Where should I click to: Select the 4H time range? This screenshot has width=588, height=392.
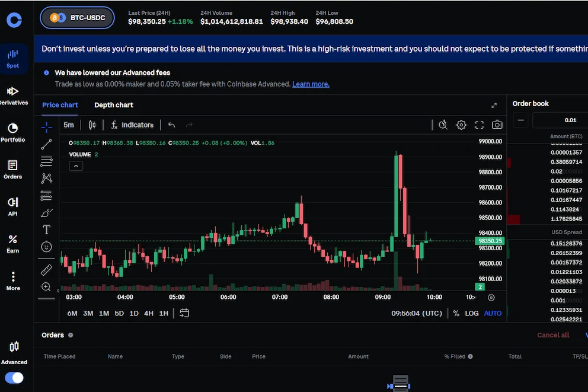tap(149, 313)
